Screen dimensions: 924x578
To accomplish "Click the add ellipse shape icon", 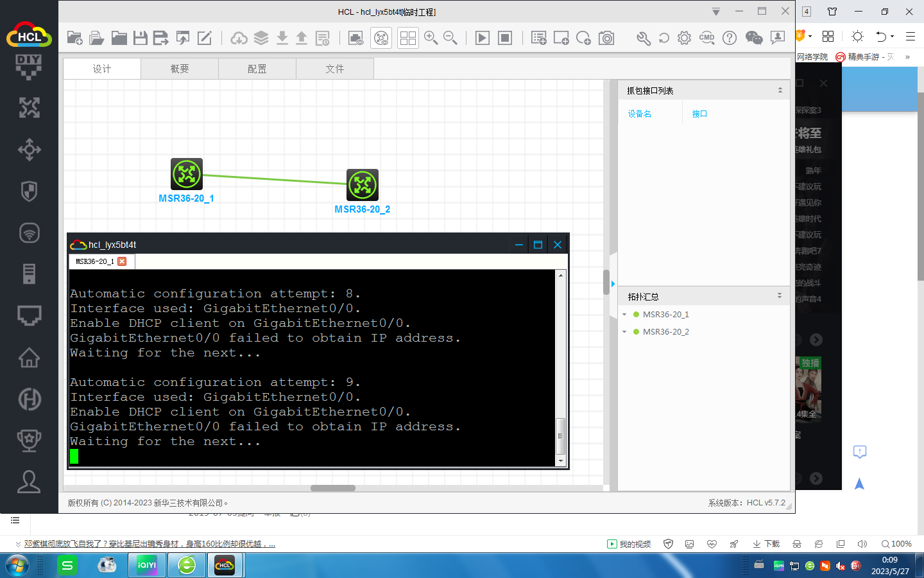I will pyautogui.click(x=583, y=38).
